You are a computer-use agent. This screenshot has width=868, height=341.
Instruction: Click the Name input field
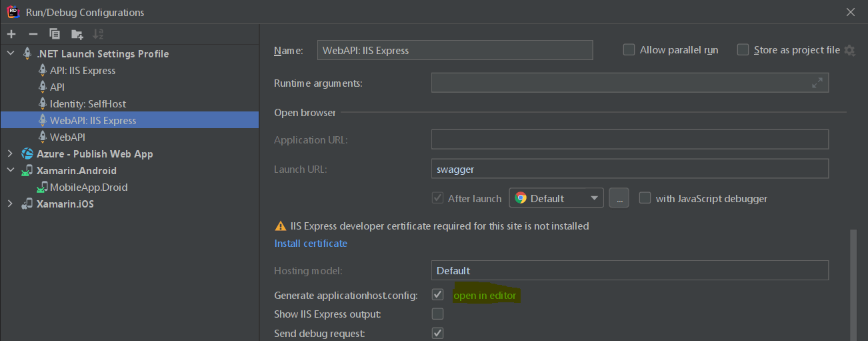[x=455, y=50]
